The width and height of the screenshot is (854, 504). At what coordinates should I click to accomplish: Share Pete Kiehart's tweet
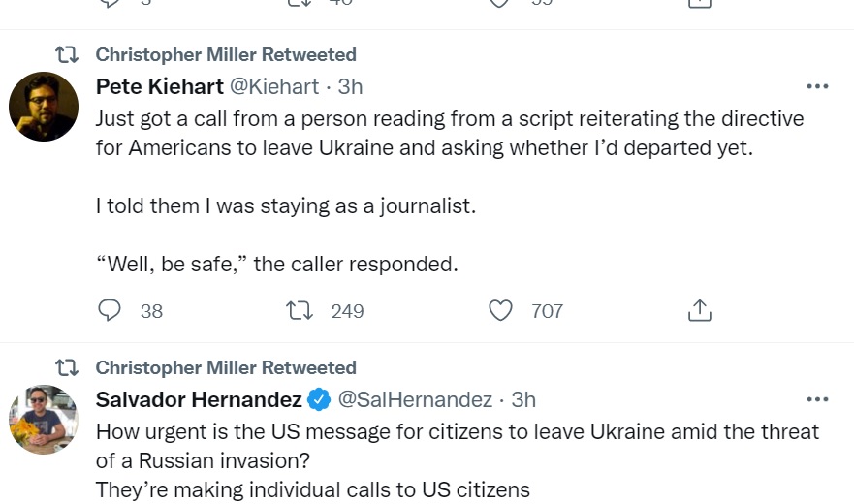tap(699, 310)
